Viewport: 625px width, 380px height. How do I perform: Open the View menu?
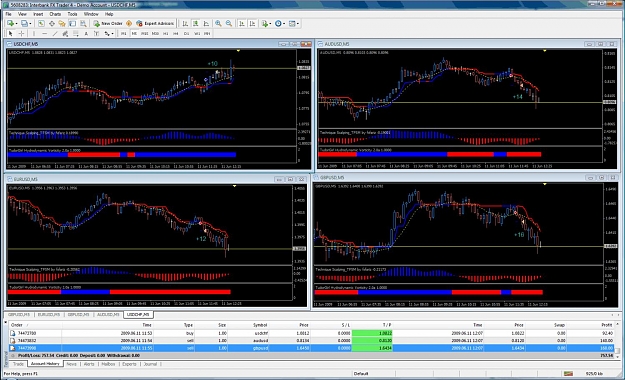[x=22, y=14]
